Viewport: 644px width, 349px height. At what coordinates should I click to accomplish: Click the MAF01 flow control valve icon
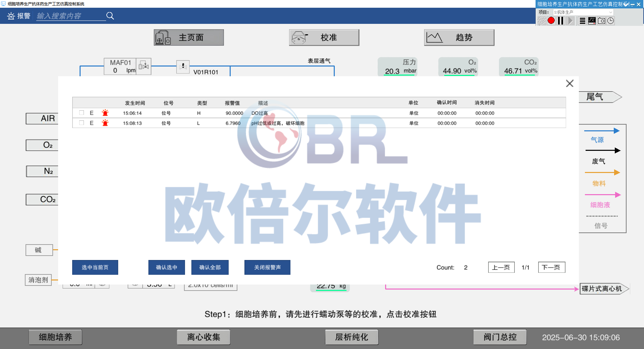pyautogui.click(x=144, y=66)
